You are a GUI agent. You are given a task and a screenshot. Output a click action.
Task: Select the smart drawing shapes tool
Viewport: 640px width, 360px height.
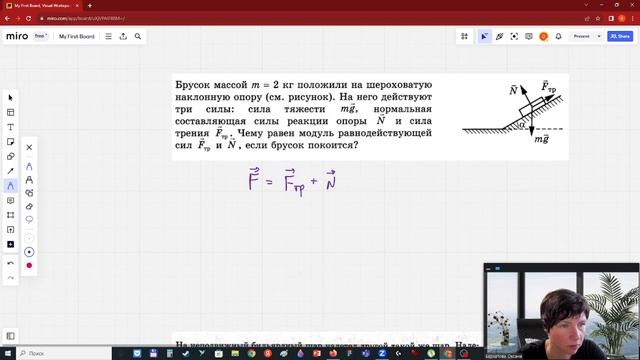point(29,193)
